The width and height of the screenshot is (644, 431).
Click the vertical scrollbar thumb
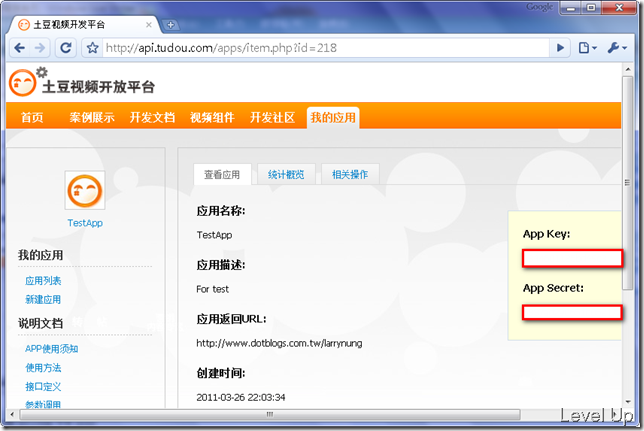click(x=627, y=183)
